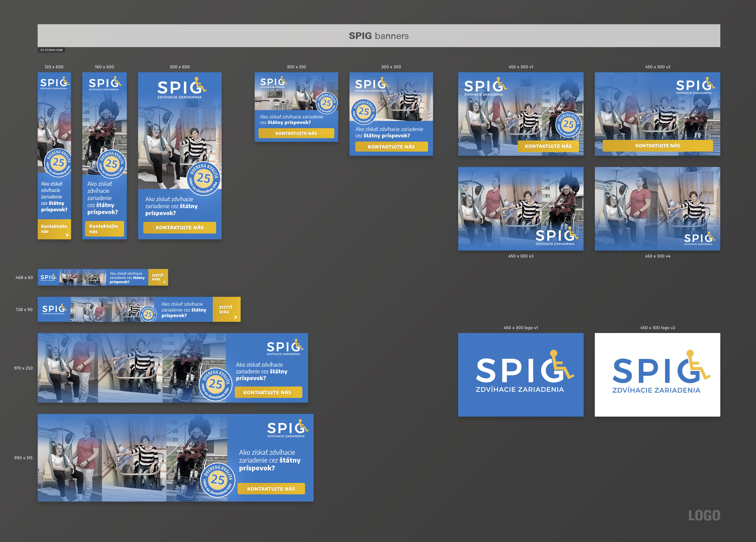Click the XZ-STUDIO.COM label under header
The image size is (756, 542).
[x=51, y=50]
